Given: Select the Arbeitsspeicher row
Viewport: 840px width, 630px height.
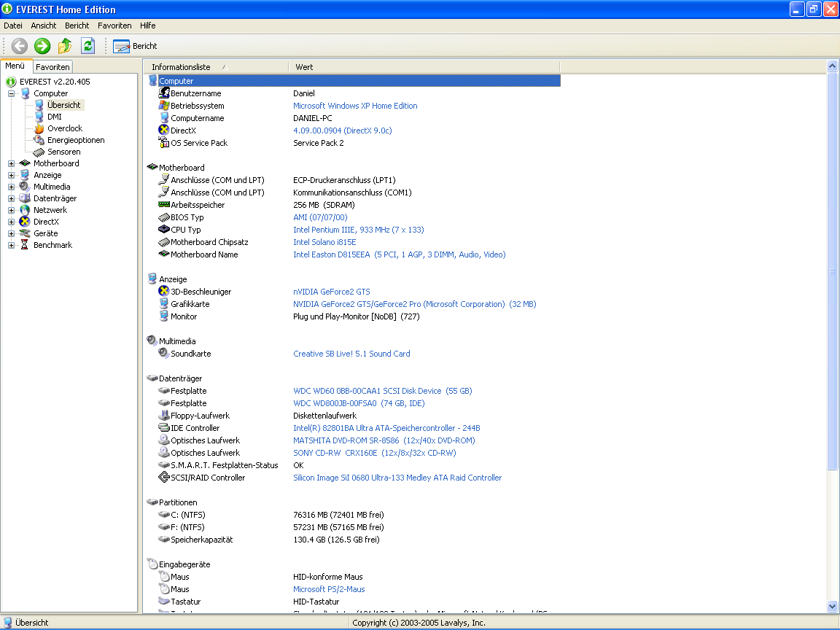Looking at the screenshot, I should click(x=354, y=205).
